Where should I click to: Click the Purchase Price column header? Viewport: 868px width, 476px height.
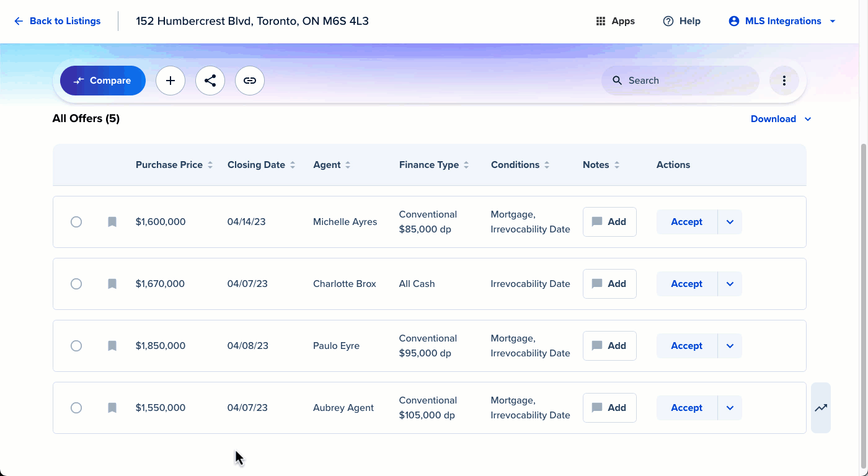click(x=169, y=165)
